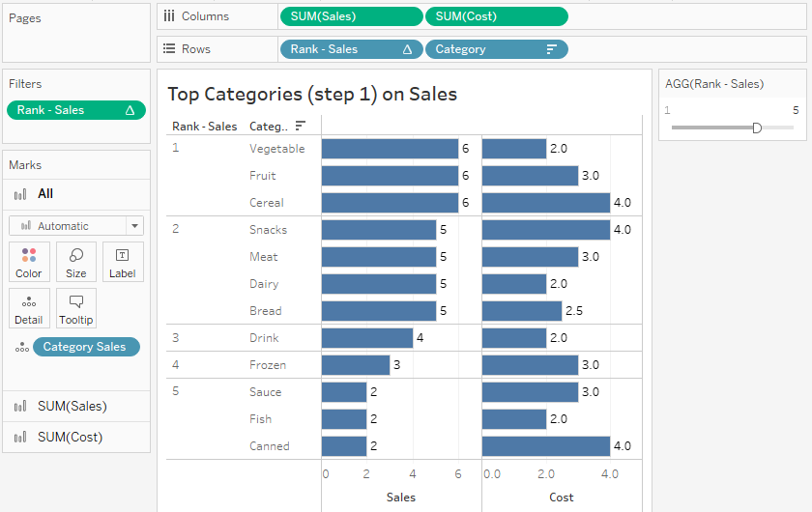
Task: Select the SUM(Cost) marks card section
Action: point(70,438)
